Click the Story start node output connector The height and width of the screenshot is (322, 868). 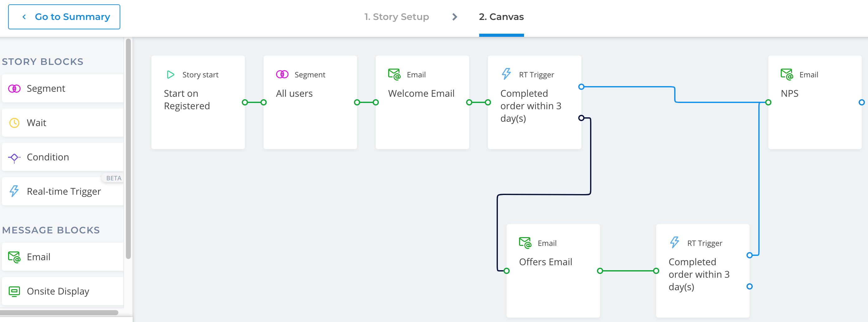(x=245, y=103)
